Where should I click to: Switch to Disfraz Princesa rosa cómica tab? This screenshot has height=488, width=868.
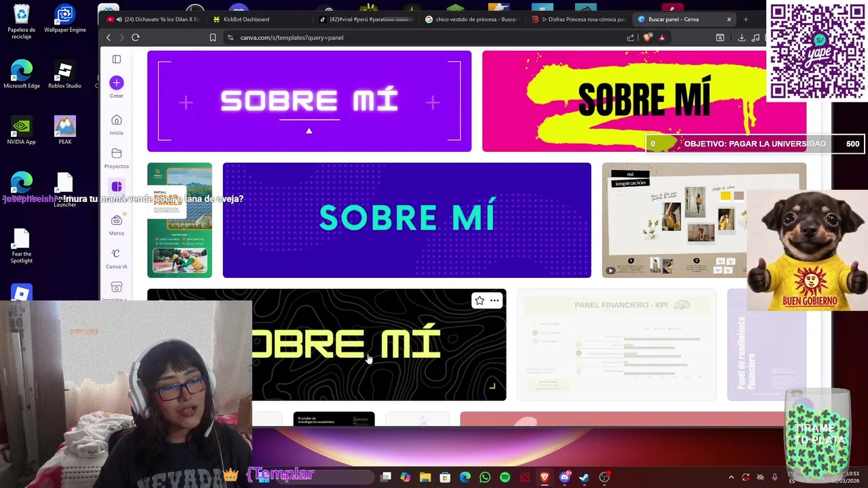point(578,20)
